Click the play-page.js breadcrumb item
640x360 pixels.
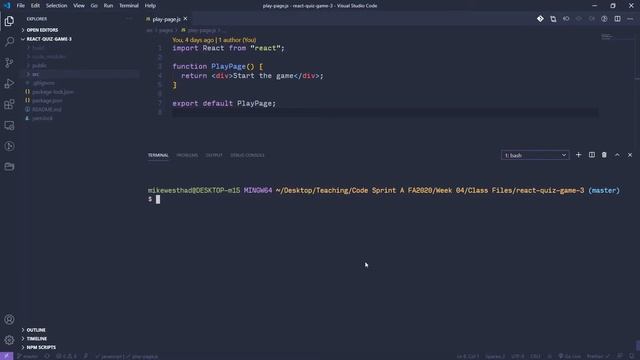(201, 30)
